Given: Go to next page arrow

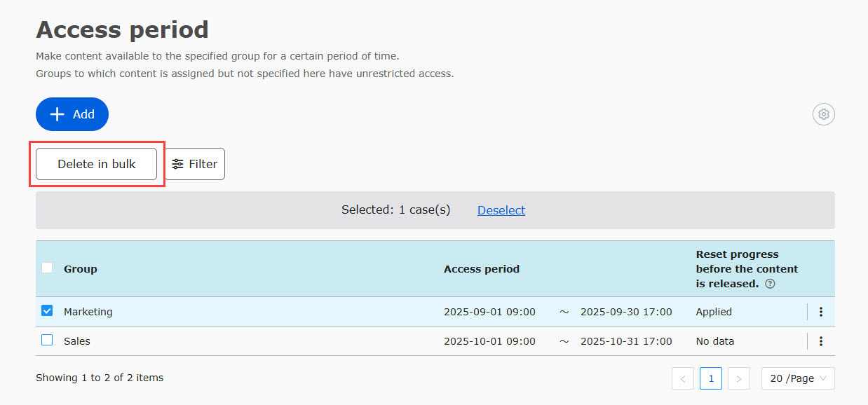Looking at the screenshot, I should click(x=739, y=378).
